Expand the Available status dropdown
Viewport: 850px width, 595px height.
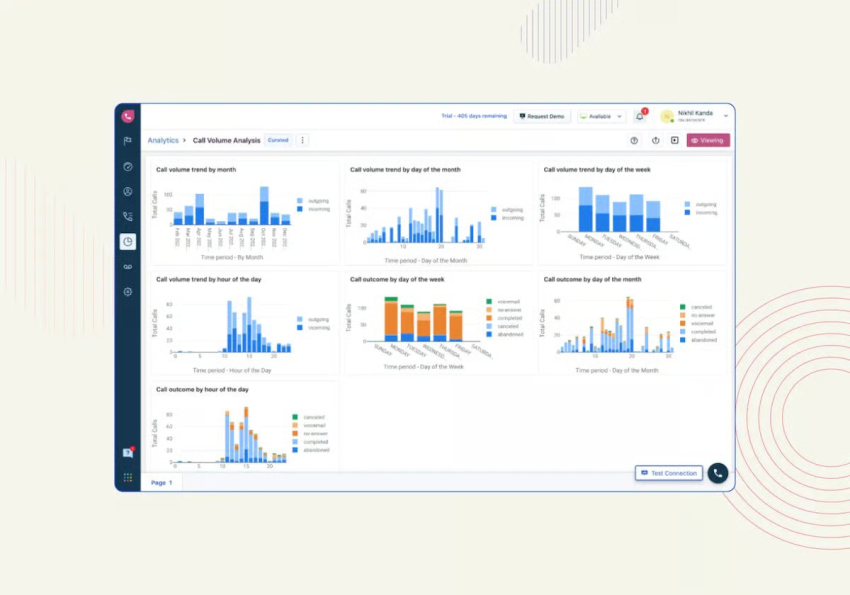tap(601, 117)
